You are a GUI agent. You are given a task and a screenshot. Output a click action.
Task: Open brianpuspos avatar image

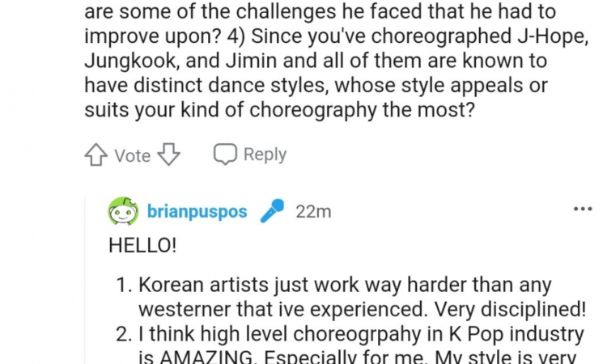tap(123, 212)
